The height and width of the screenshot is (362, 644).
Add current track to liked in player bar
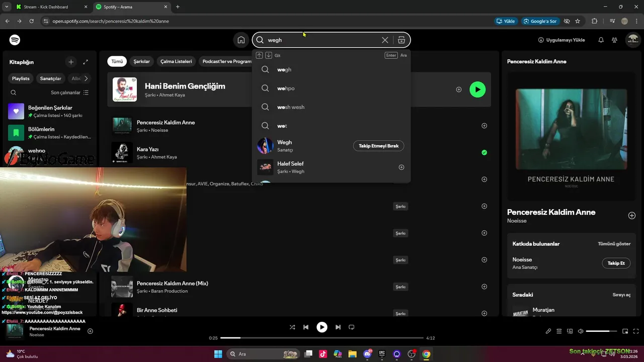(91, 331)
